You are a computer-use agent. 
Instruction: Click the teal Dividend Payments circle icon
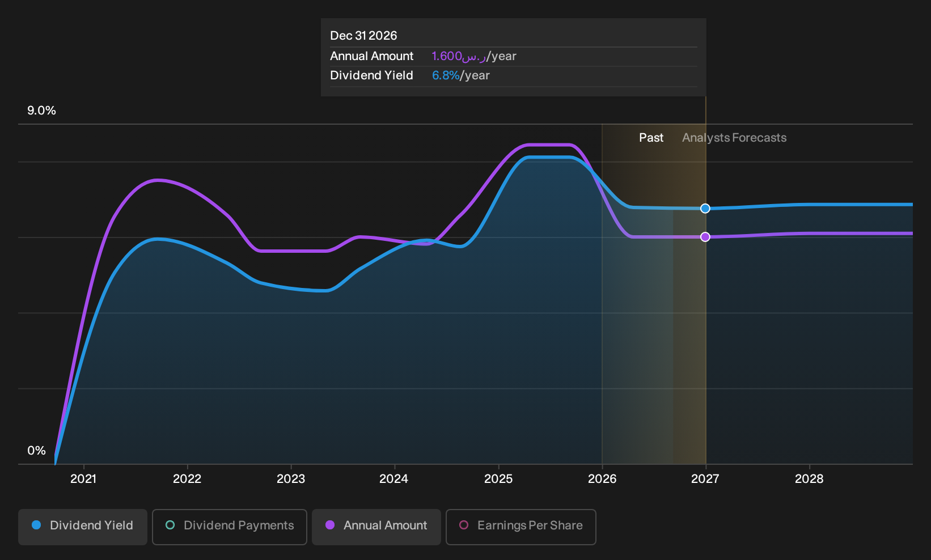coord(170,525)
